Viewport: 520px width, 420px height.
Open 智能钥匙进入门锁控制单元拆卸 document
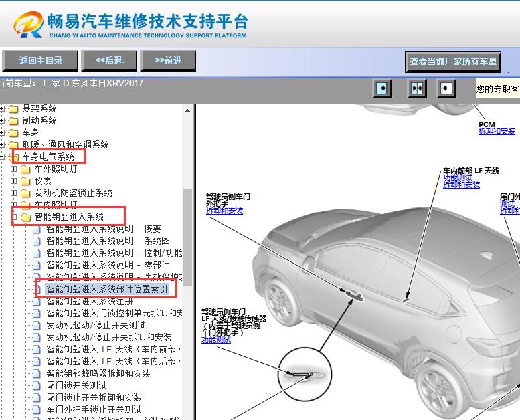point(114,313)
